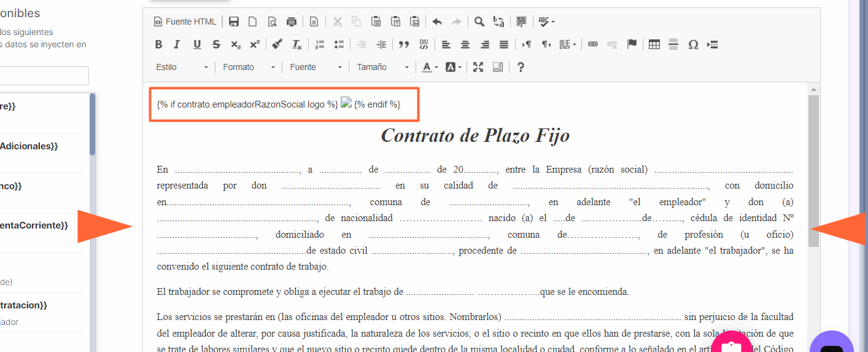The image size is (868, 352).
Task: Open the document preview
Action: [x=272, y=22]
